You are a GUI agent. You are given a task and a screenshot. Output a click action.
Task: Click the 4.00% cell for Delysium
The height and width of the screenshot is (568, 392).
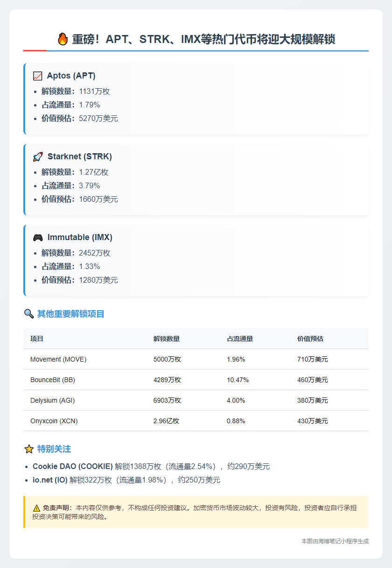tap(236, 400)
